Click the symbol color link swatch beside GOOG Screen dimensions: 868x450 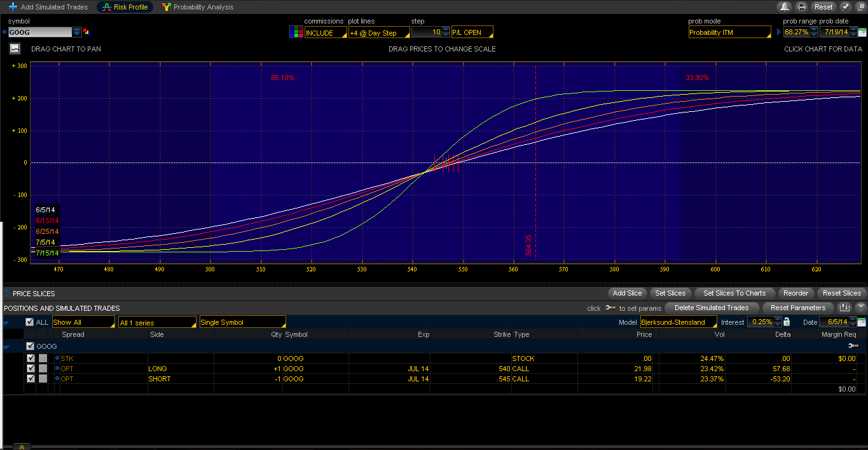click(x=86, y=32)
